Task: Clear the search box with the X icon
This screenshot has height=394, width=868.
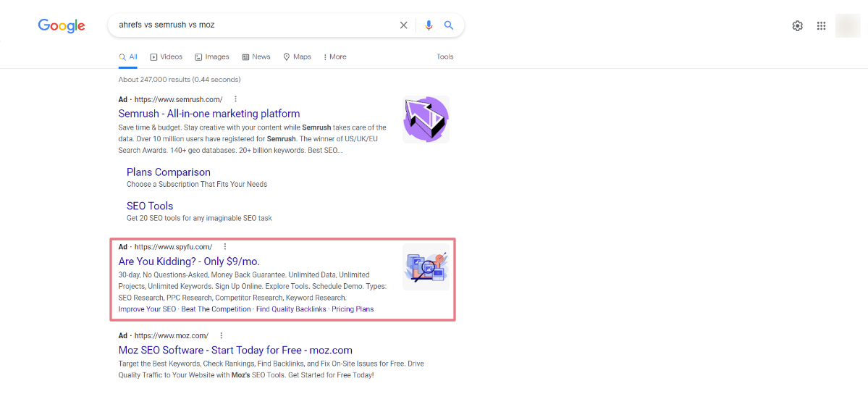Action: point(403,25)
